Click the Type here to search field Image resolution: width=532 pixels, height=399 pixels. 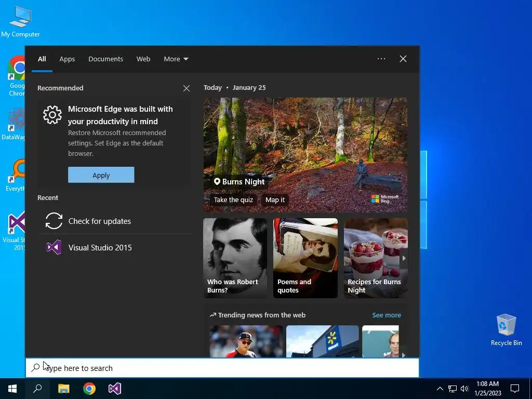pyautogui.click(x=222, y=368)
